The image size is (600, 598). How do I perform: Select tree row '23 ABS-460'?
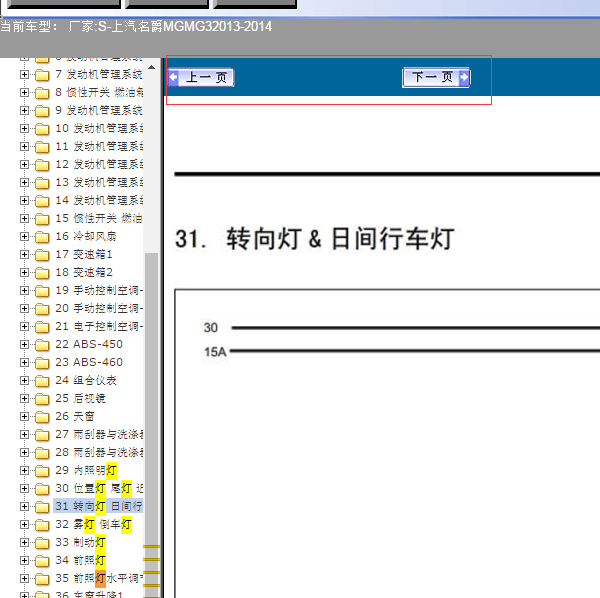[89, 362]
